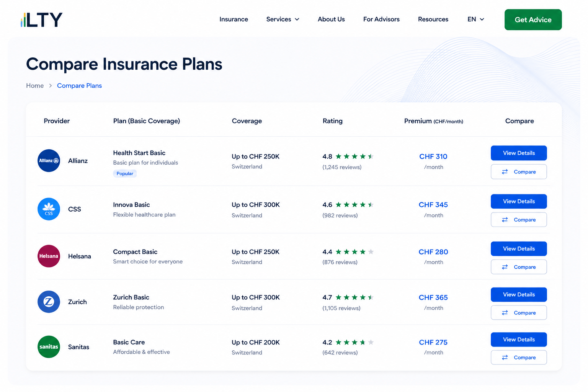View Details for Helsana Compact Basic
The image size is (588, 392).
click(519, 249)
